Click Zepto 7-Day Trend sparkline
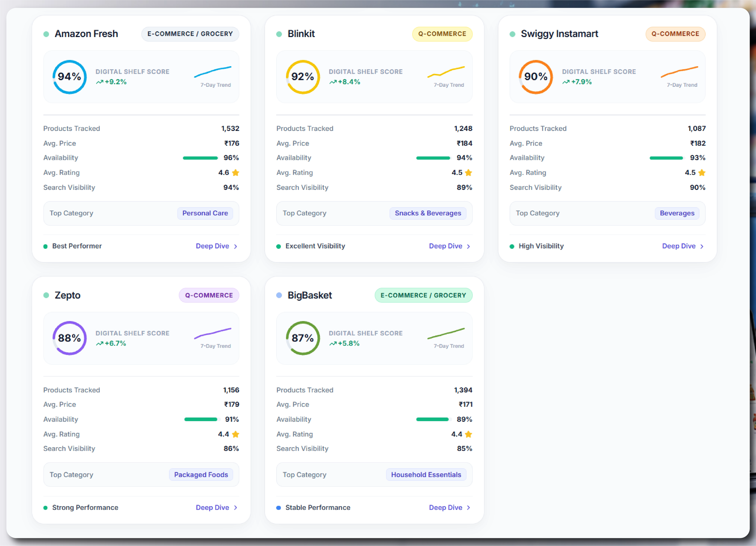Image resolution: width=756 pixels, height=546 pixels. [213, 333]
